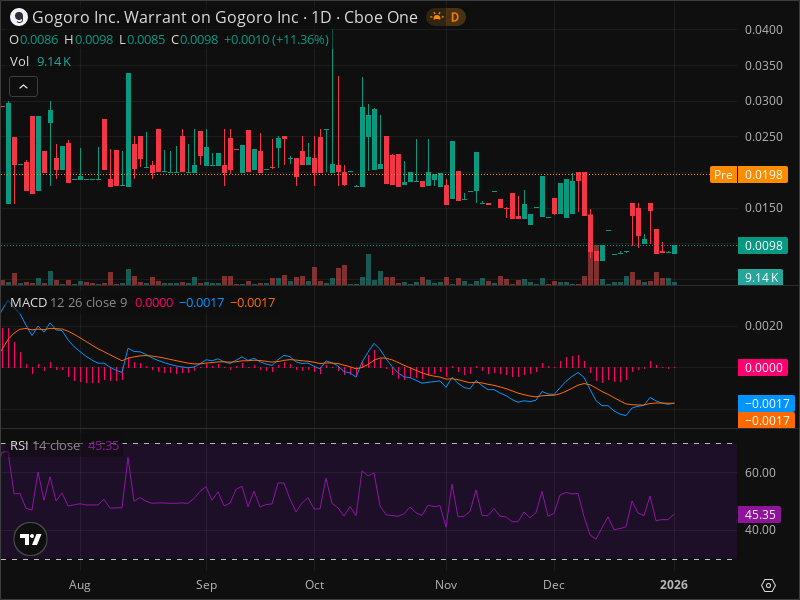This screenshot has height=600, width=800.
Task: Click the orange signal label −0.0017
Action: 766,420
